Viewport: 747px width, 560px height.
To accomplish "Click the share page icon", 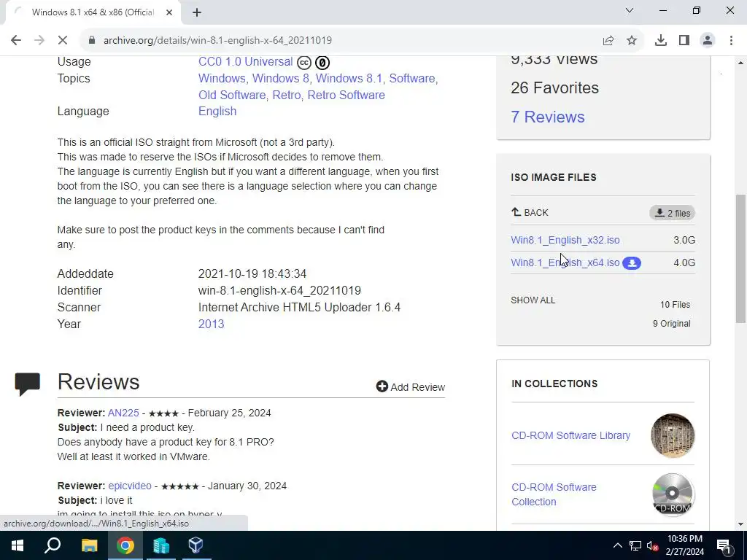I will click(x=608, y=41).
